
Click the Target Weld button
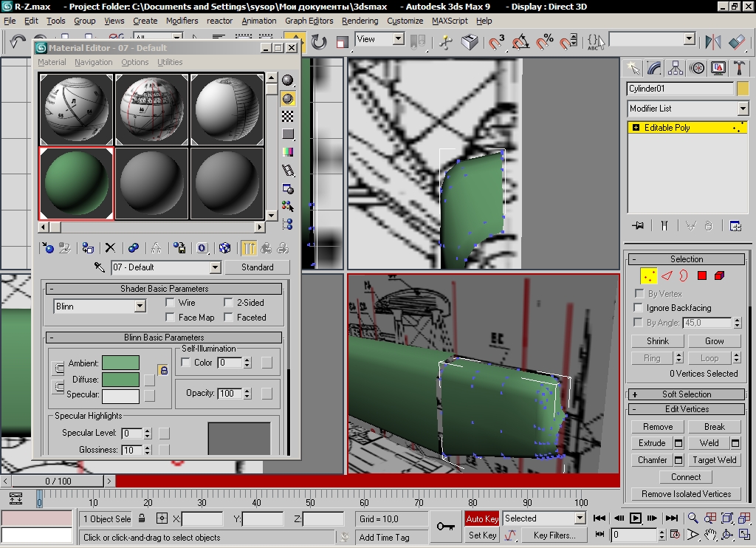[x=715, y=460]
